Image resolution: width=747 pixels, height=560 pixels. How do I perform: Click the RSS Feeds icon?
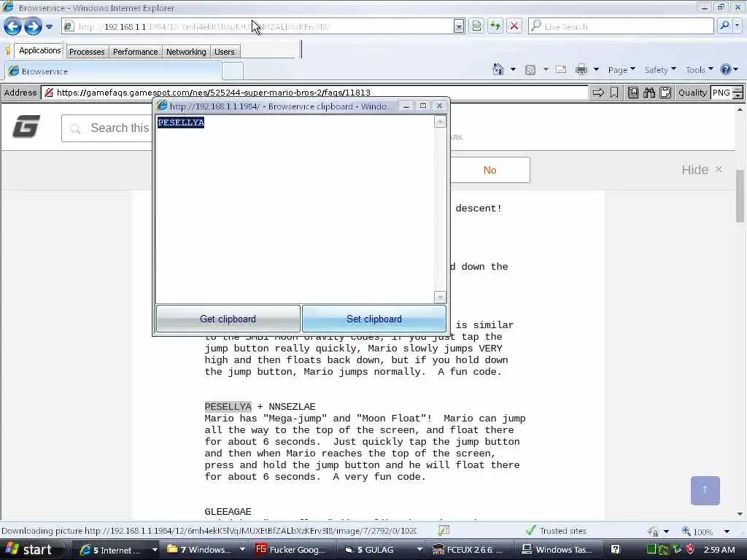tap(530, 70)
